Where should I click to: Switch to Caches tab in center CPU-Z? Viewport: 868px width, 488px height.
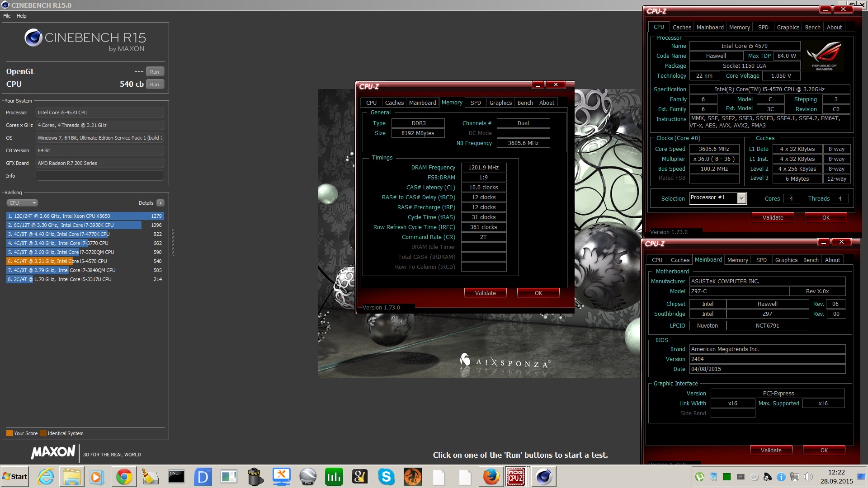coord(394,103)
